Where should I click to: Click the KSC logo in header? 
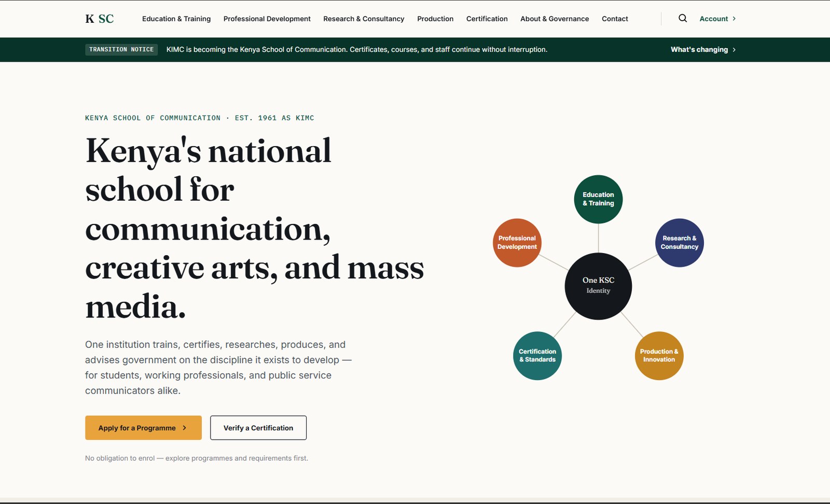click(100, 19)
